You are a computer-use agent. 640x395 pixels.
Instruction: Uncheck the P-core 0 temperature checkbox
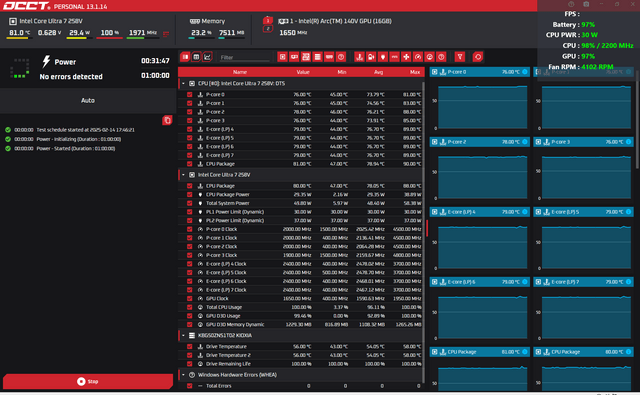[189, 94]
